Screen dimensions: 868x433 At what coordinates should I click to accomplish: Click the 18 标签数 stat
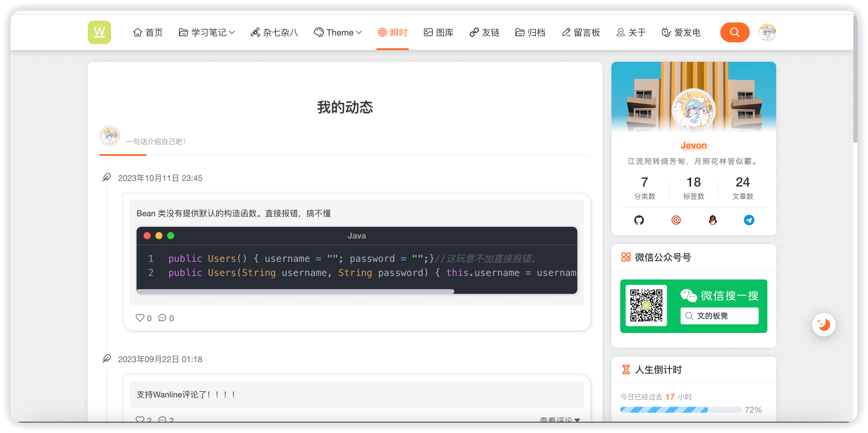[x=694, y=188]
